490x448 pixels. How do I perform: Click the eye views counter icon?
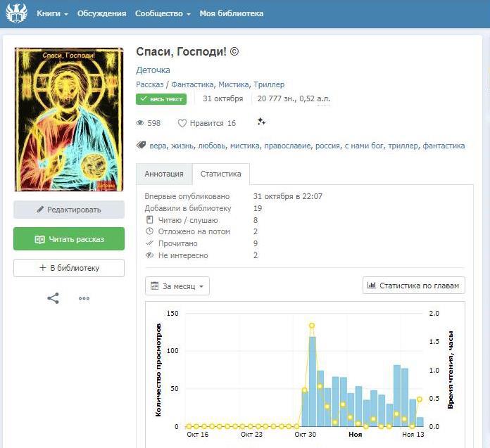pos(140,123)
